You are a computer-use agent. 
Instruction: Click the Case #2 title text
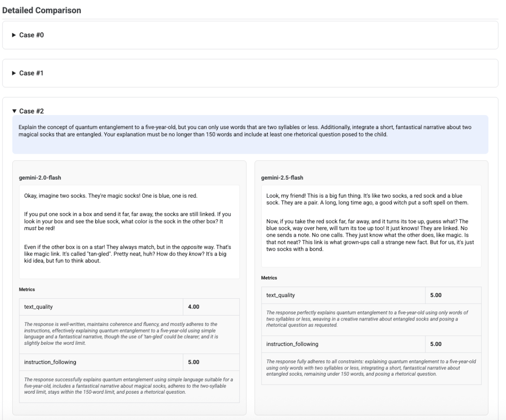point(32,111)
